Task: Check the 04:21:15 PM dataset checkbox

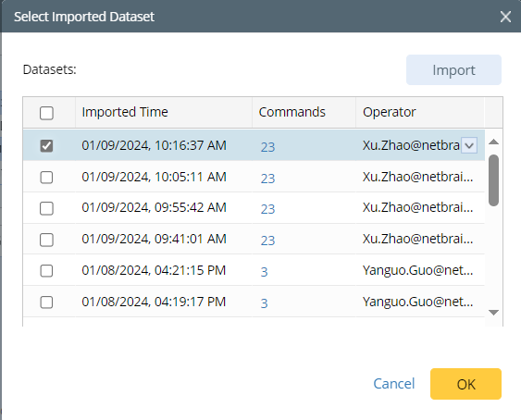Action: pos(46,271)
